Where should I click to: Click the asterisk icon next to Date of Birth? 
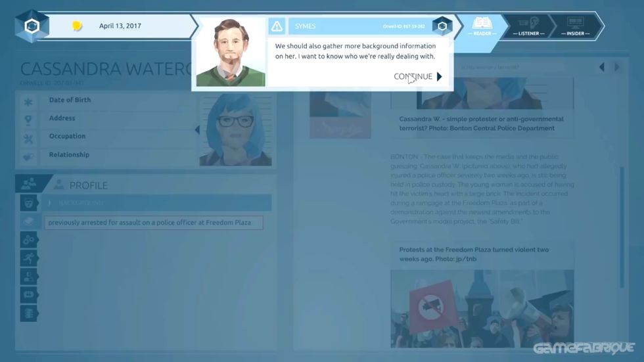click(28, 101)
